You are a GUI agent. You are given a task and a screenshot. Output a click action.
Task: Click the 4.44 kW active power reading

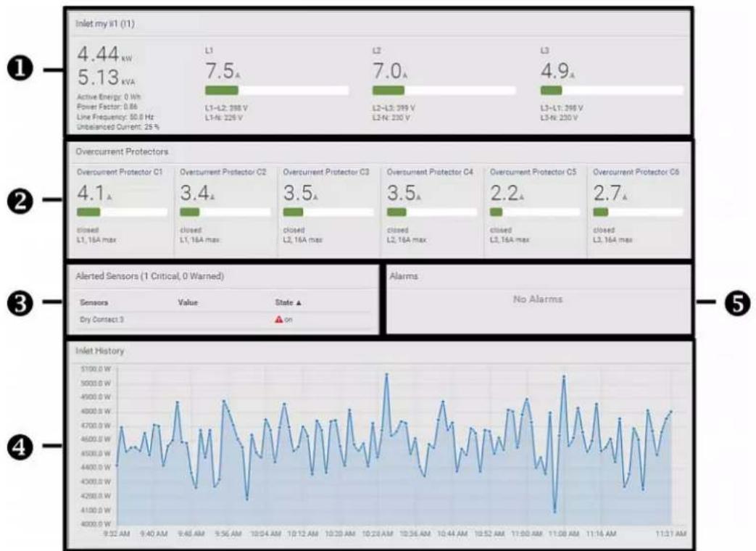[x=104, y=54]
